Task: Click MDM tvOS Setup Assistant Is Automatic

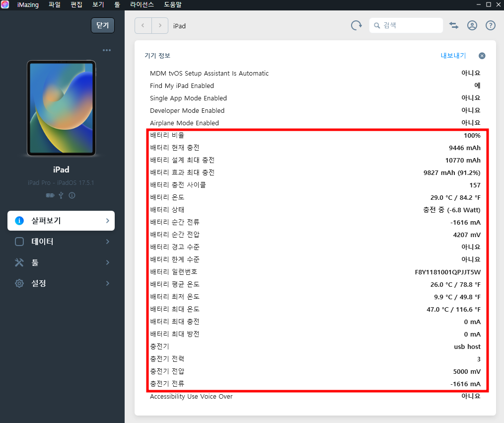Action: pos(209,74)
